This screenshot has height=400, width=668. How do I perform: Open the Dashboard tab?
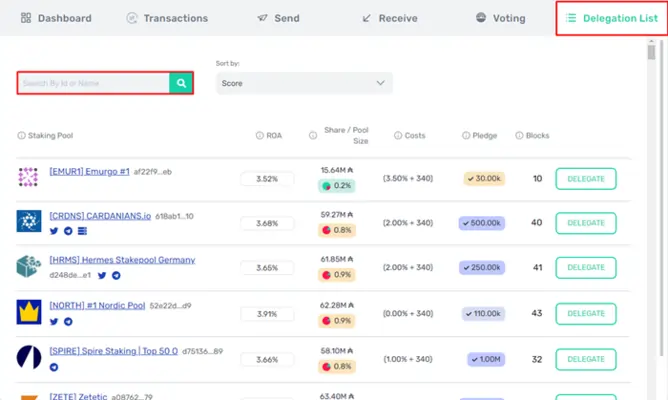pyautogui.click(x=56, y=18)
